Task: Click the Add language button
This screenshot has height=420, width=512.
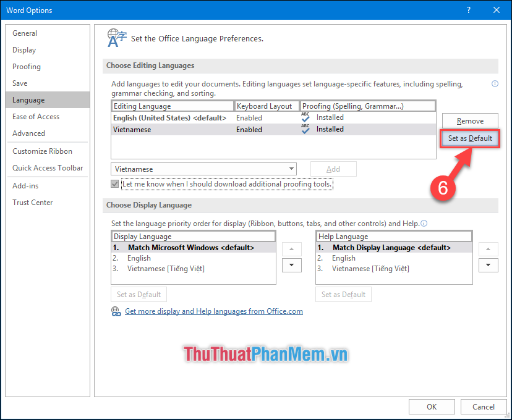Action: pyautogui.click(x=333, y=169)
